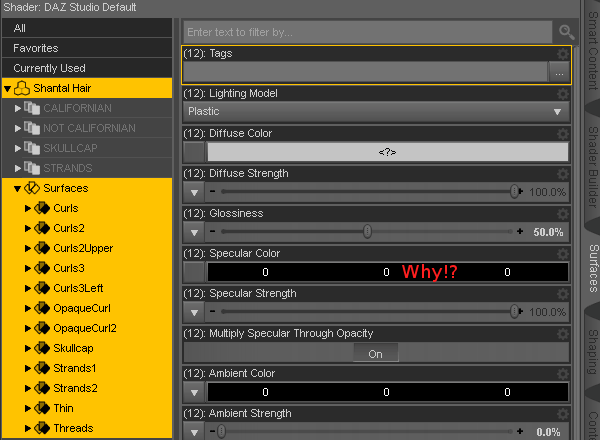Click the Glossiness slider handle

367,231
